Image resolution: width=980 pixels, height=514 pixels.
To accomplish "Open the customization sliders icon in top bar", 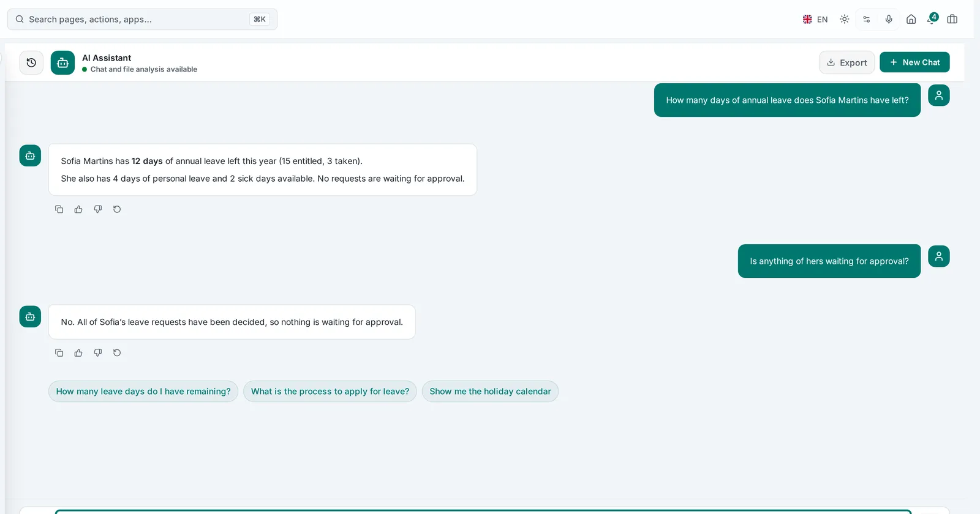I will [x=867, y=20].
